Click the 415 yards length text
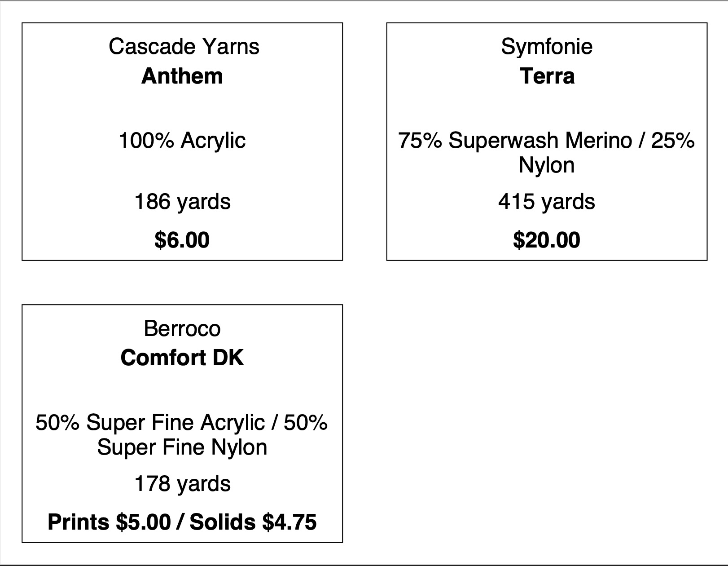Screen dimensions: 728x566 tap(547, 201)
